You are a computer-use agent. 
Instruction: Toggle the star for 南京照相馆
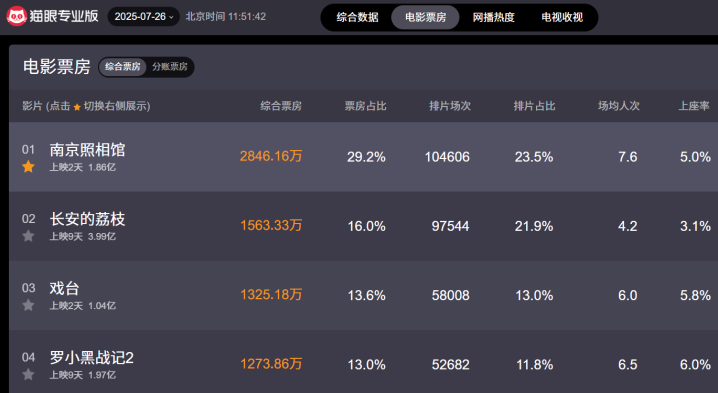coord(28,166)
